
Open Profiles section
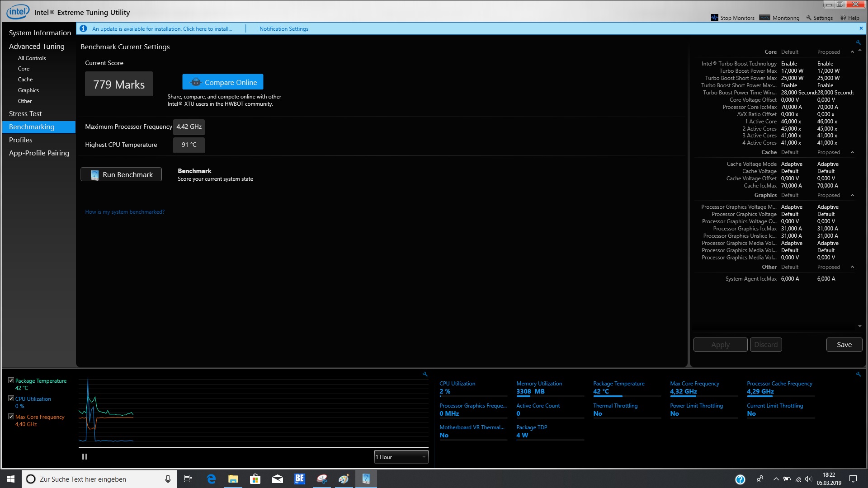pos(21,140)
